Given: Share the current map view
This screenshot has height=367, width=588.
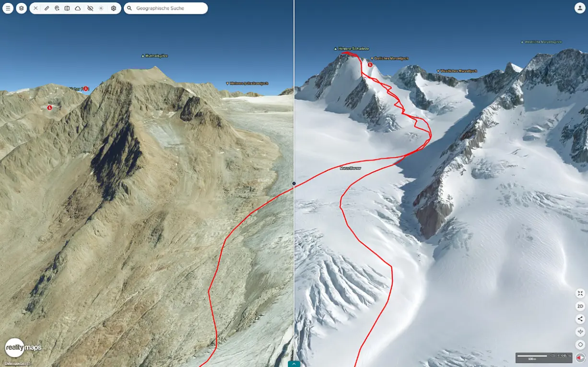Looking at the screenshot, I should click(x=580, y=319).
